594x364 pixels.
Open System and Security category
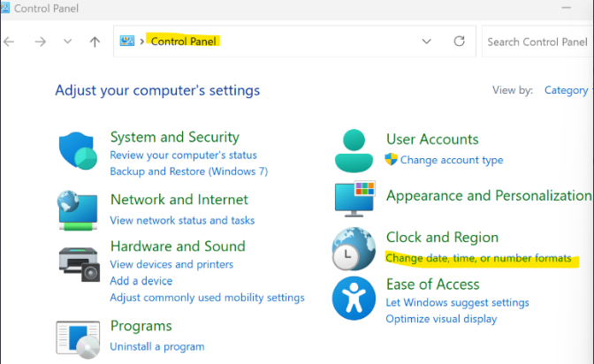click(175, 137)
